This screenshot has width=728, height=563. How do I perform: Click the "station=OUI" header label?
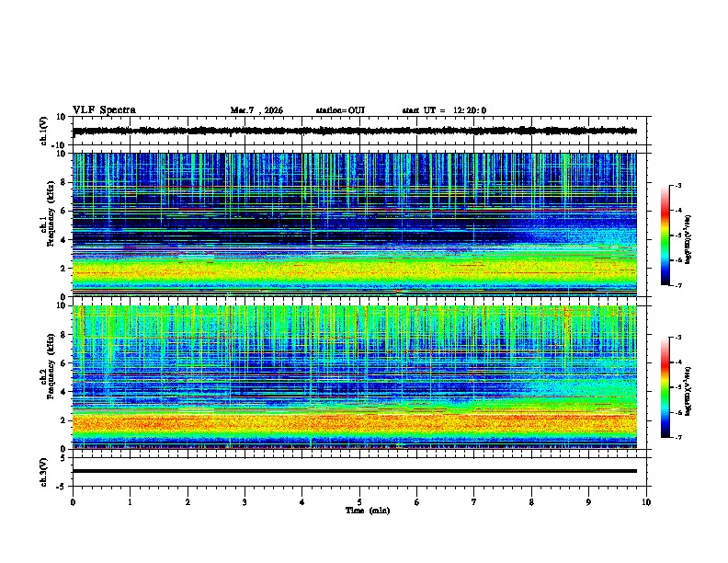340,110
